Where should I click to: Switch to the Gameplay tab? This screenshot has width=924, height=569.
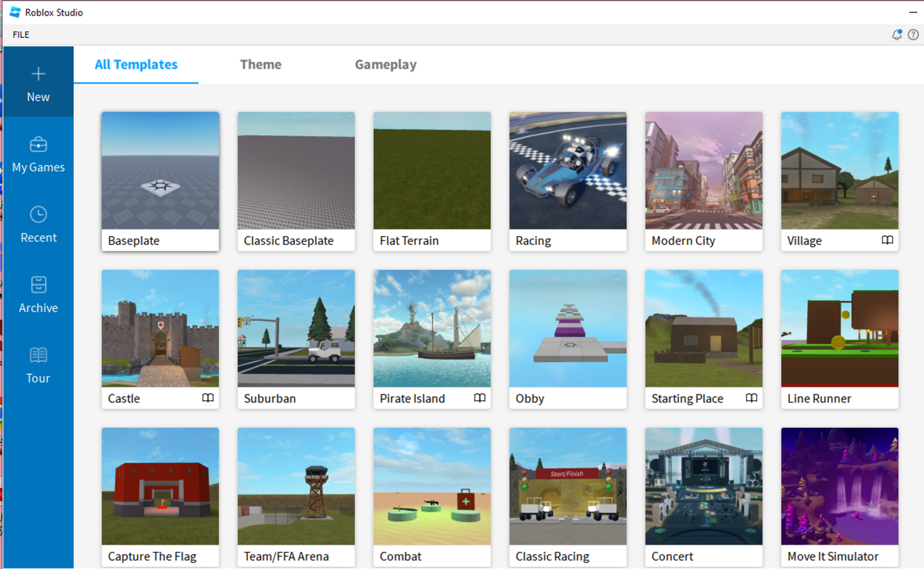pos(386,65)
